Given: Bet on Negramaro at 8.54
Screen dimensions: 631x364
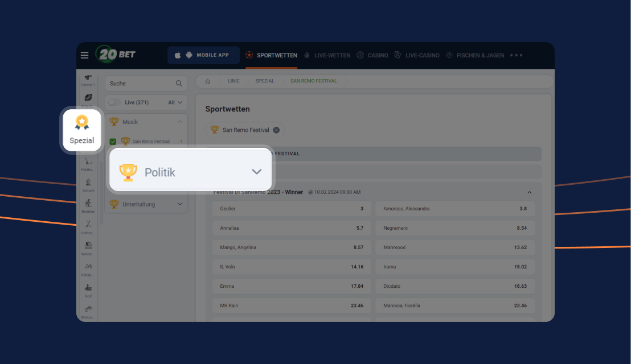Looking at the screenshot, I should 455,228.
